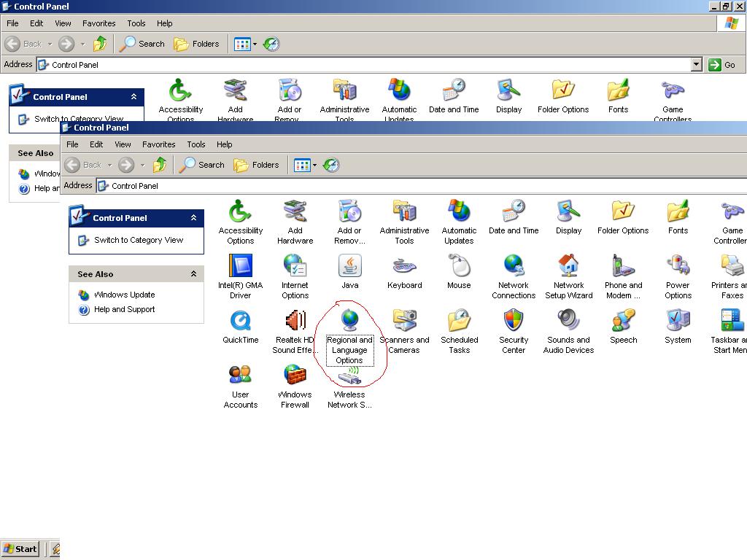Open Views dropdown in front window toolbar
This screenshot has height=560, width=747.
(x=315, y=166)
